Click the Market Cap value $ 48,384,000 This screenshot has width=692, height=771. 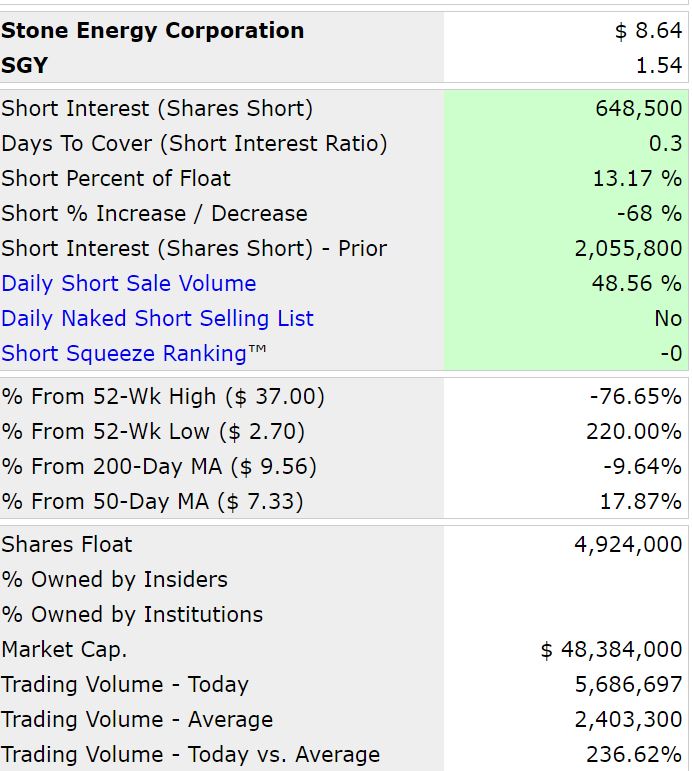pyautogui.click(x=611, y=650)
